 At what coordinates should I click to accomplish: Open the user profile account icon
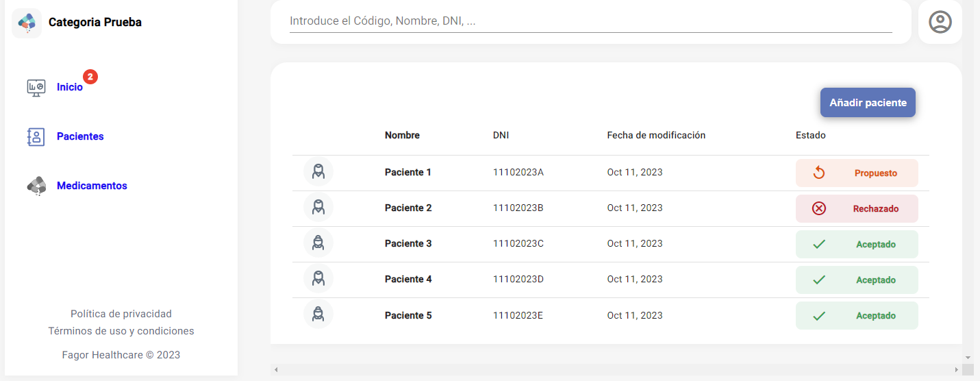pyautogui.click(x=940, y=22)
